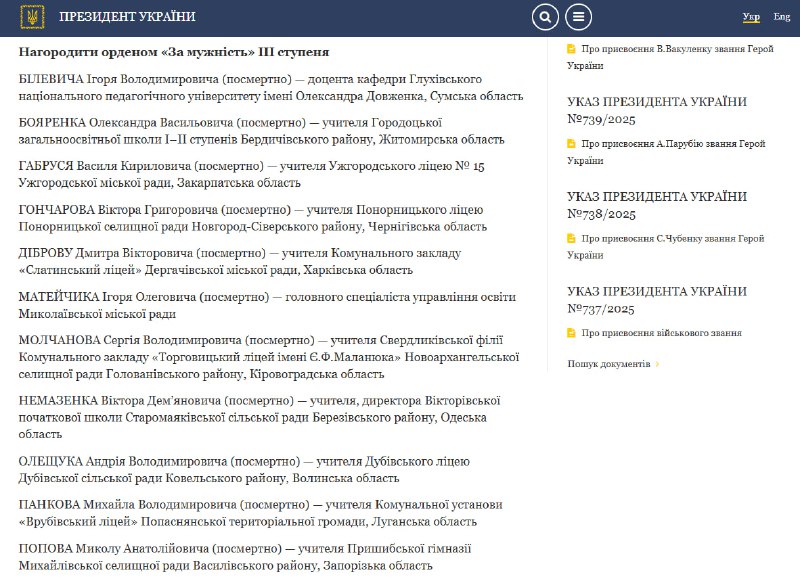Screen dimensions: 800x579
Task: Click document icon beside А.Парубію decree
Action: click(x=571, y=143)
